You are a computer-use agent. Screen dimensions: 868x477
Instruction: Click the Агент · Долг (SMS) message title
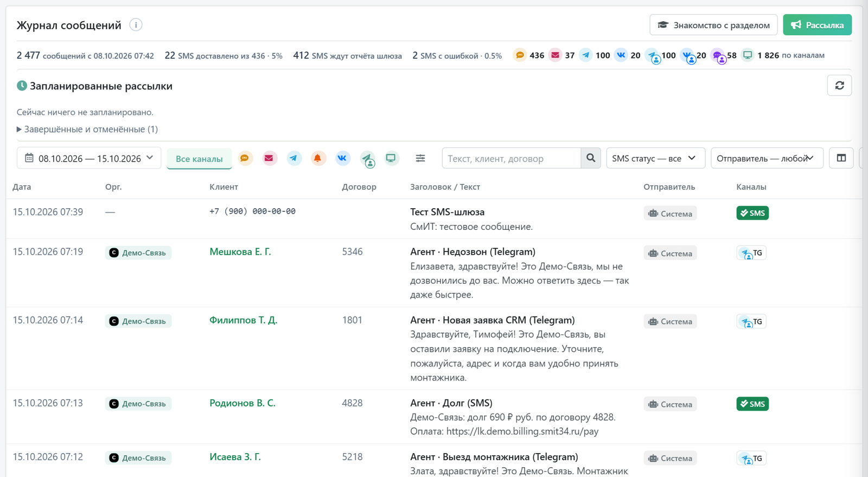451,403
